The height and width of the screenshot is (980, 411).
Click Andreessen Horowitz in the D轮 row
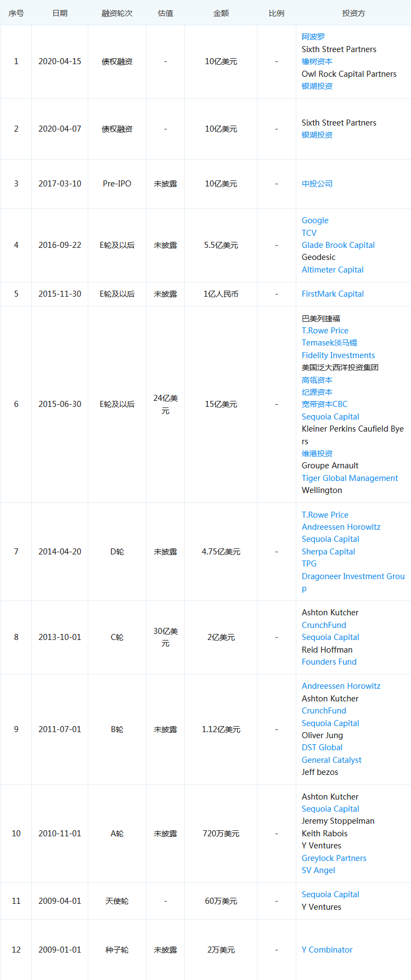click(x=341, y=527)
